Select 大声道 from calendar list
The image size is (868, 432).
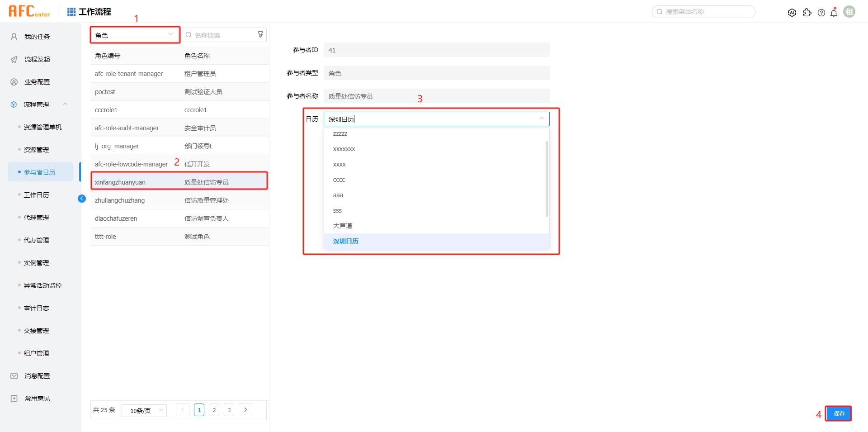[343, 226]
